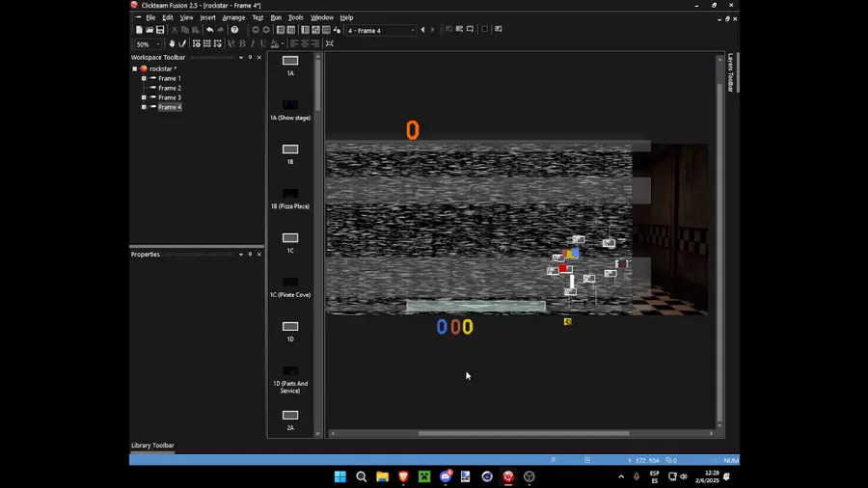868x488 pixels.
Task: Collapse the rockstar application tree node
Action: [x=134, y=68]
